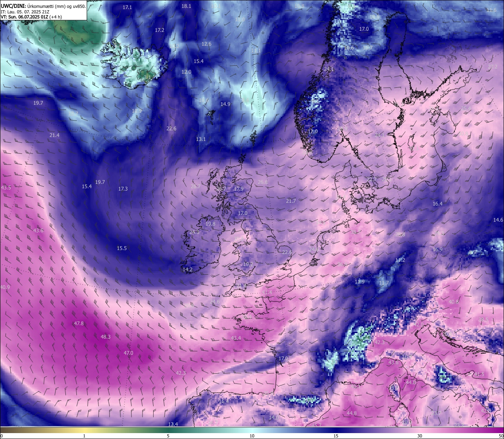Viewport: 504px width, 439px height.
Task: Click the color scale tick labeled 5
Action: (x=168, y=436)
